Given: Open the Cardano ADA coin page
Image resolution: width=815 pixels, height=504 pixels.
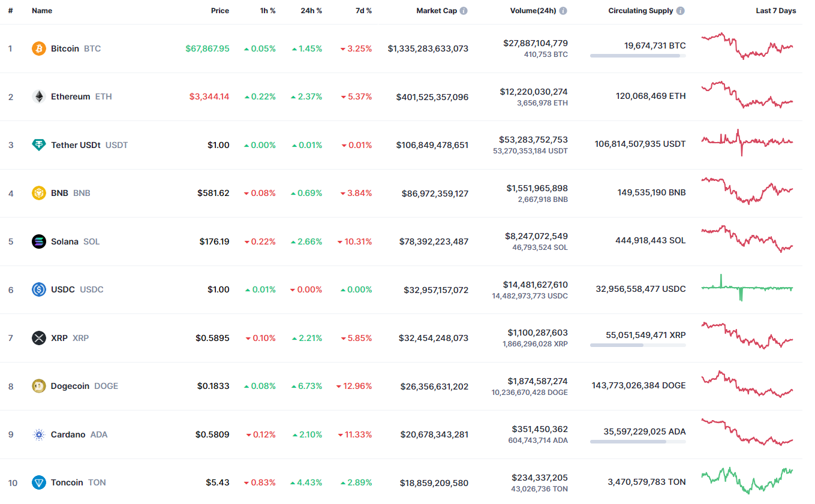Looking at the screenshot, I should 68,434.
